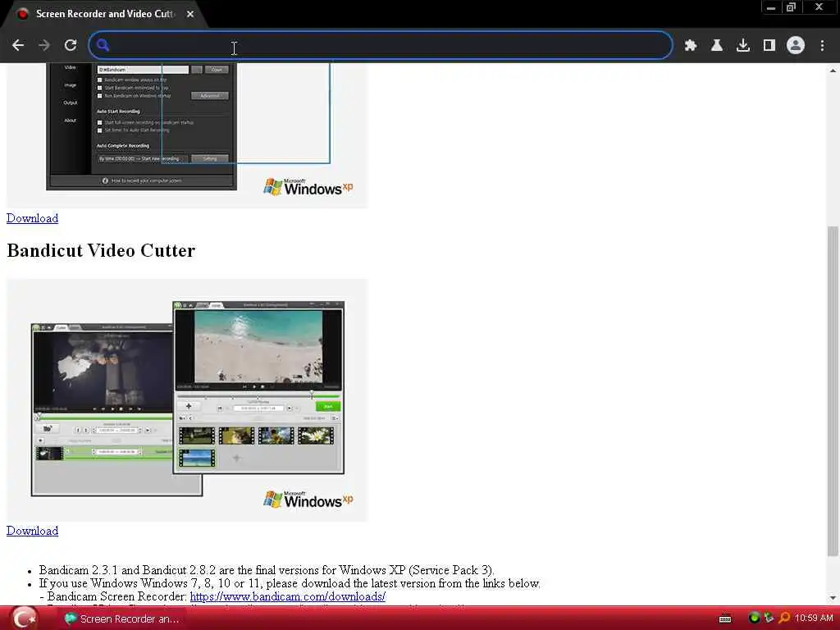Screen dimensions: 840x630
Task: Minimize the browser window
Action: [x=771, y=7]
